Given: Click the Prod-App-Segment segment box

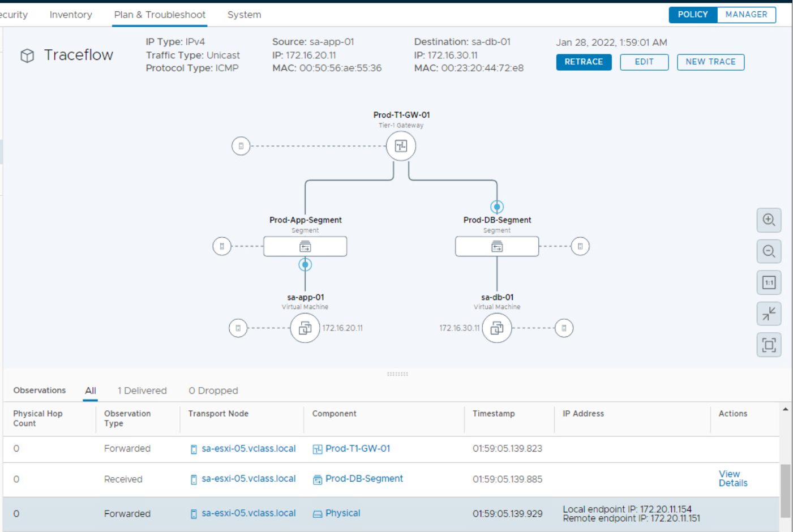Looking at the screenshot, I should [305, 246].
